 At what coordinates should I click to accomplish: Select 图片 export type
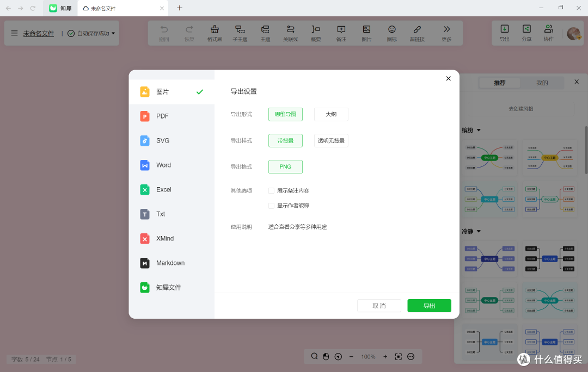(171, 92)
